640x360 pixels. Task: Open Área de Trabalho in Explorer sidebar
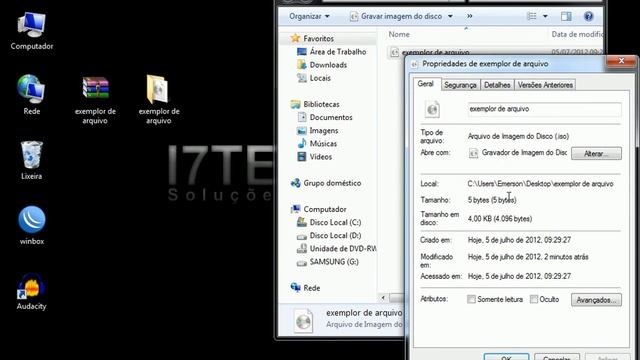point(332,52)
